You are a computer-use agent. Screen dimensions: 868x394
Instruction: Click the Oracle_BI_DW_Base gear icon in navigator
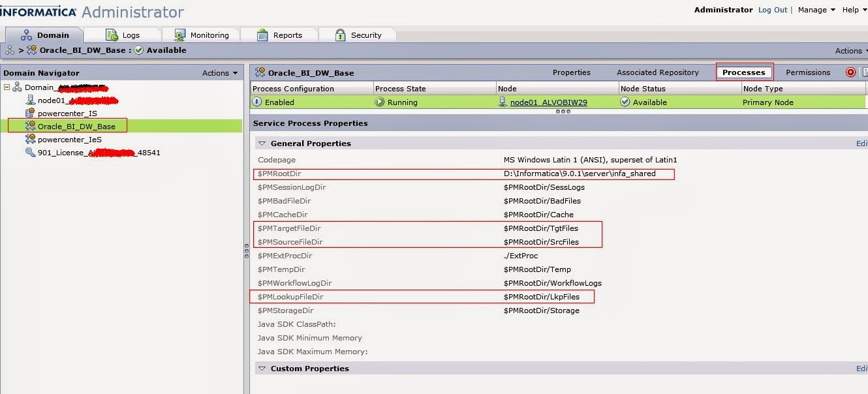[30, 127]
